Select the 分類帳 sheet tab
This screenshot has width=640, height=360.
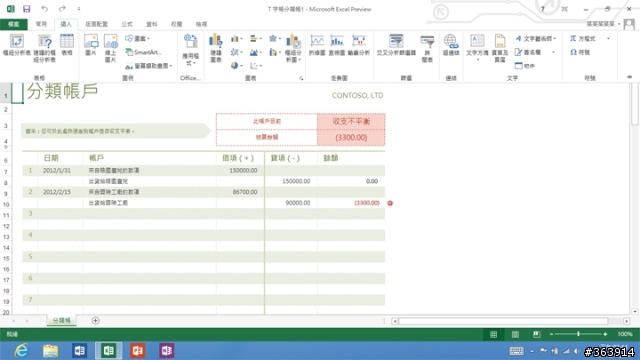pyautogui.click(x=62, y=320)
